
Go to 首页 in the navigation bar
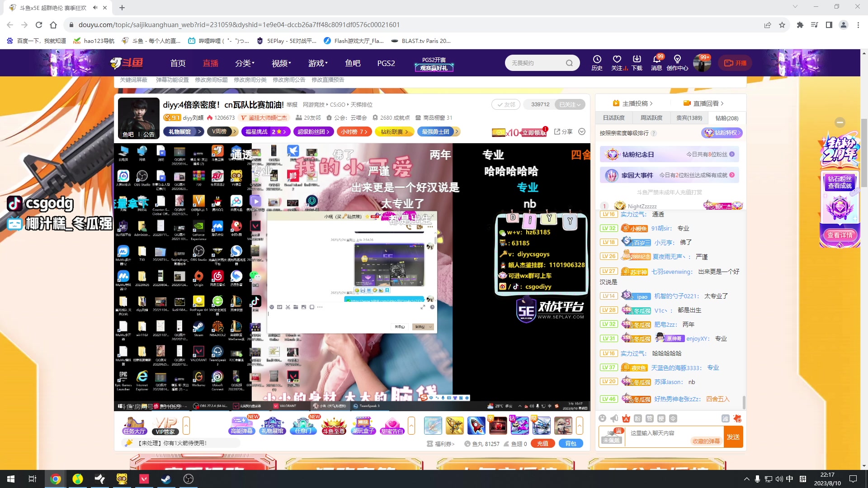(x=178, y=63)
